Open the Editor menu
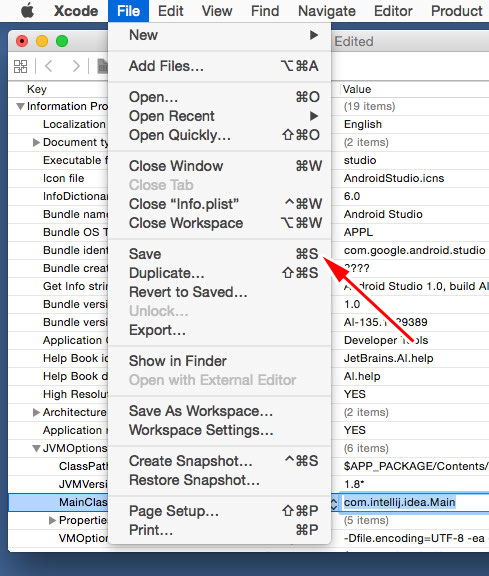 click(393, 11)
